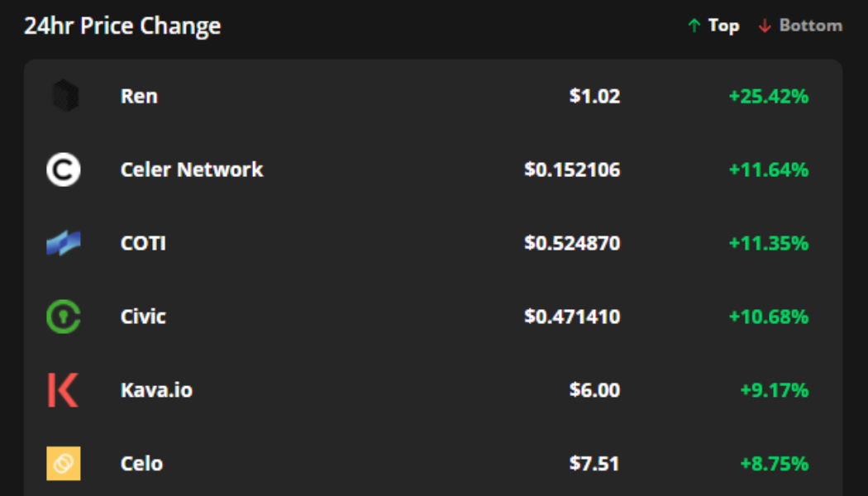
Task: Switch to the Bottom losers tab
Action: click(x=810, y=26)
